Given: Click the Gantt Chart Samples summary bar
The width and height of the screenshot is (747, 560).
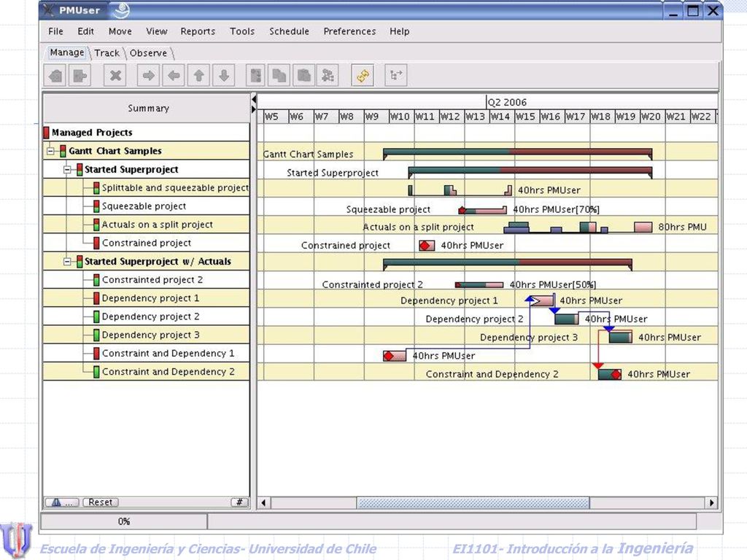Looking at the screenshot, I should 517,153.
